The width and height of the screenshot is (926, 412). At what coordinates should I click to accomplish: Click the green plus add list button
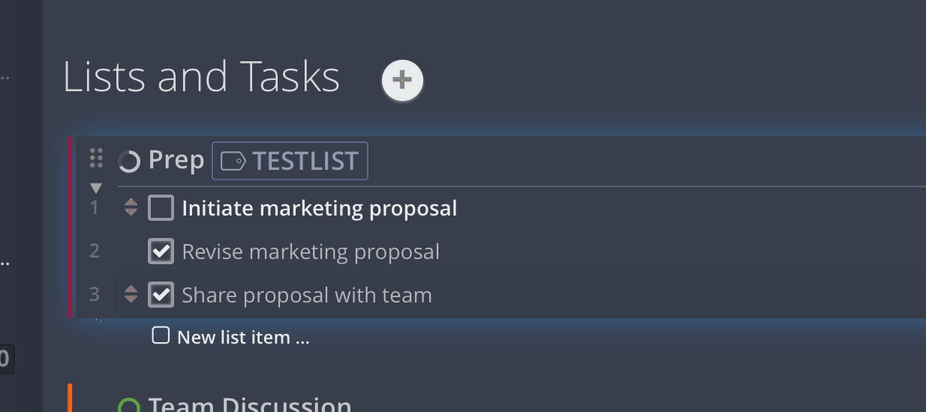(402, 80)
